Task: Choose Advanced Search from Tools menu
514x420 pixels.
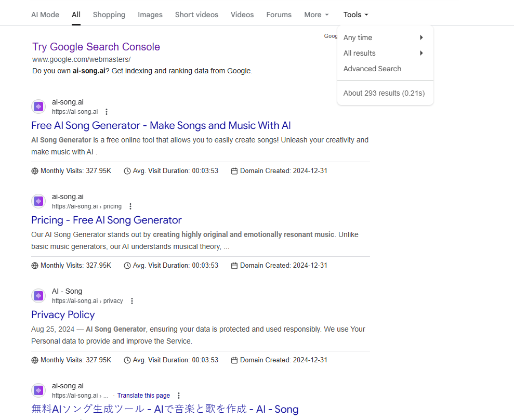Action: (373, 69)
